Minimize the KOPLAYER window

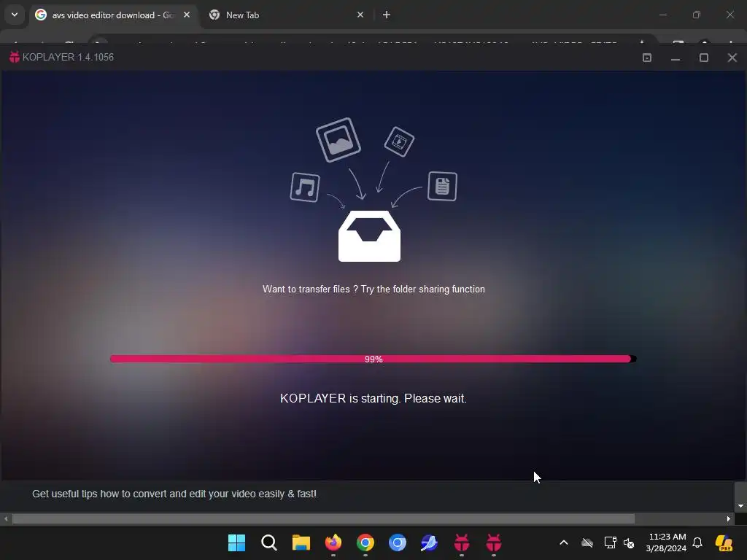(675, 58)
